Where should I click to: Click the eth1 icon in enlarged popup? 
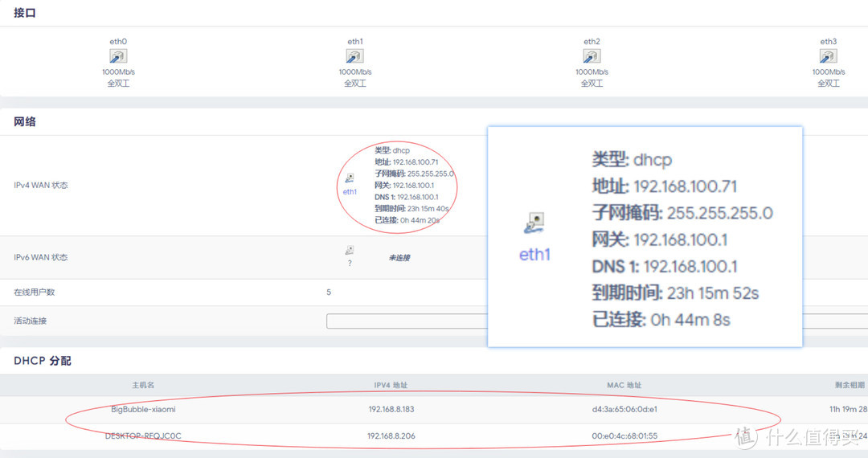pyautogui.click(x=534, y=223)
